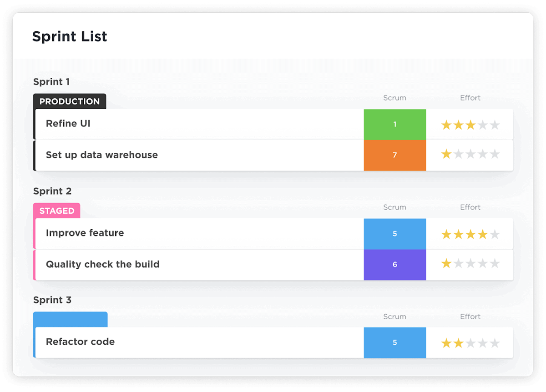Toggle the STAGED status tag on Sprint 2
Screen dimensions: 546x392
(56, 211)
